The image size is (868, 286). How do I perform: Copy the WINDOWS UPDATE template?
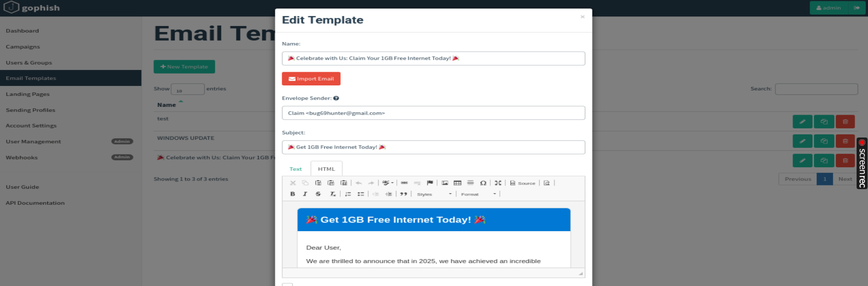tap(824, 141)
